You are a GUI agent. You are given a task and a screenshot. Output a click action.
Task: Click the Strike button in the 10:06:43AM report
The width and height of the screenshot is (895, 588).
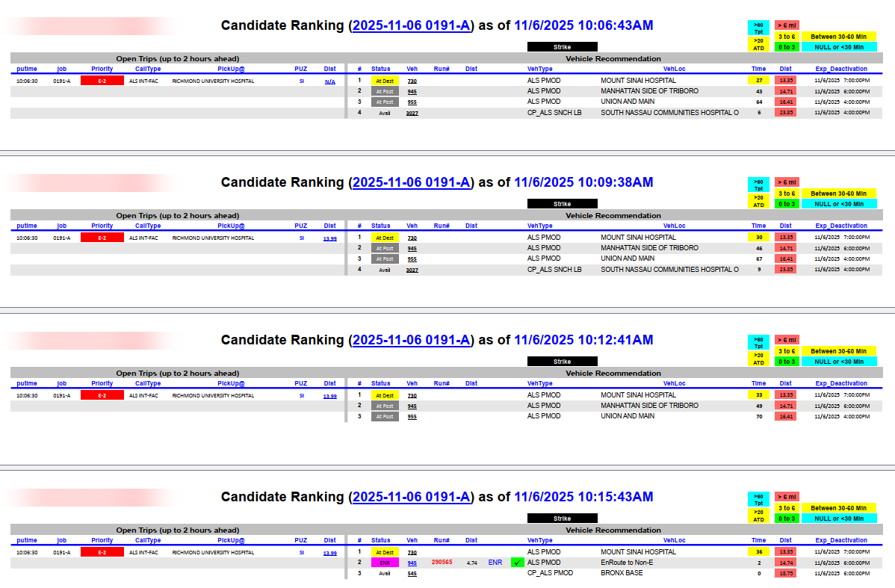tap(563, 47)
